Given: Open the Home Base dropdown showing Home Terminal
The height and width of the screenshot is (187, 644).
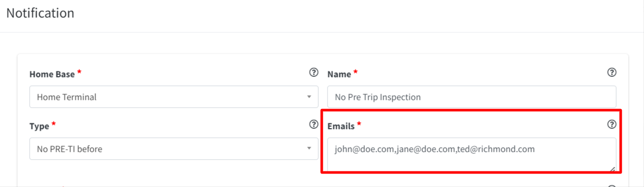Looking at the screenshot, I should [x=174, y=97].
